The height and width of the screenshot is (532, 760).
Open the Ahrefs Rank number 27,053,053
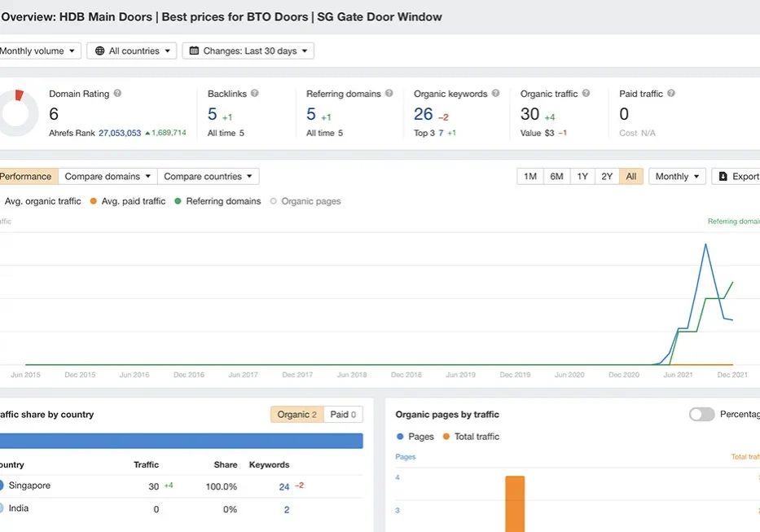click(x=119, y=133)
